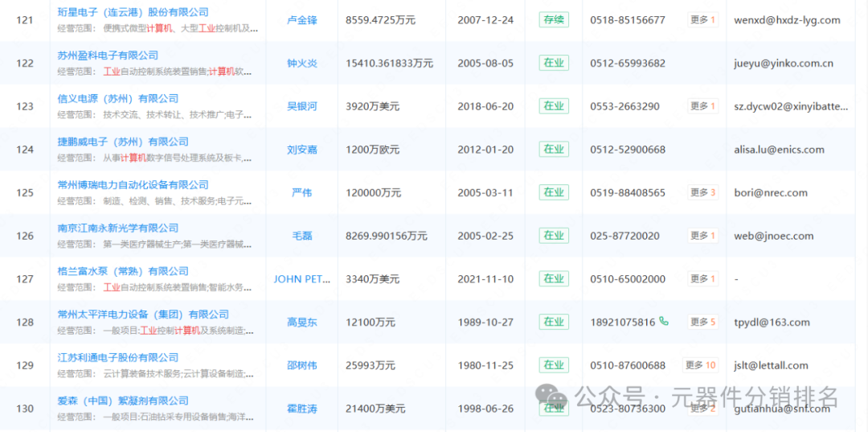
Task: Open legal representative 邵树伟
Action: click(302, 365)
